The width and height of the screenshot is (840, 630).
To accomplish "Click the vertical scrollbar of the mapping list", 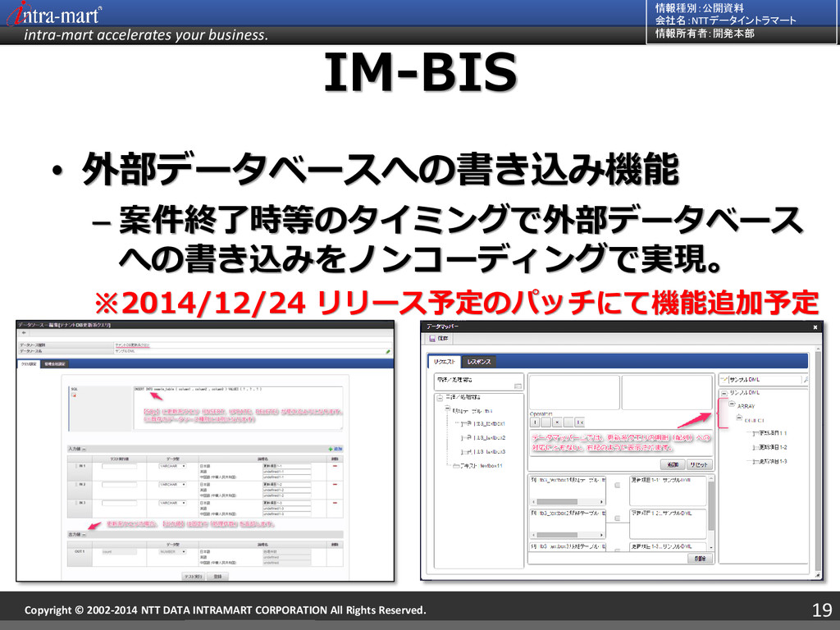I will click(711, 513).
